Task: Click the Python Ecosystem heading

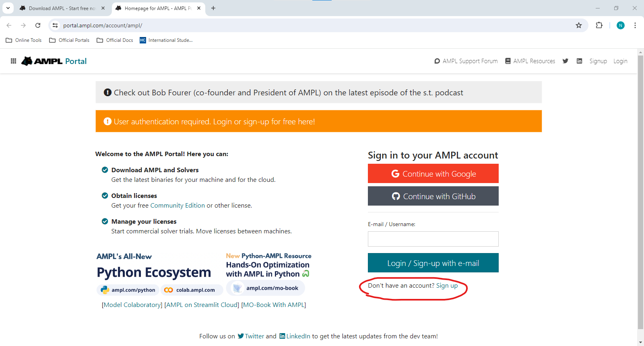Action: click(154, 272)
